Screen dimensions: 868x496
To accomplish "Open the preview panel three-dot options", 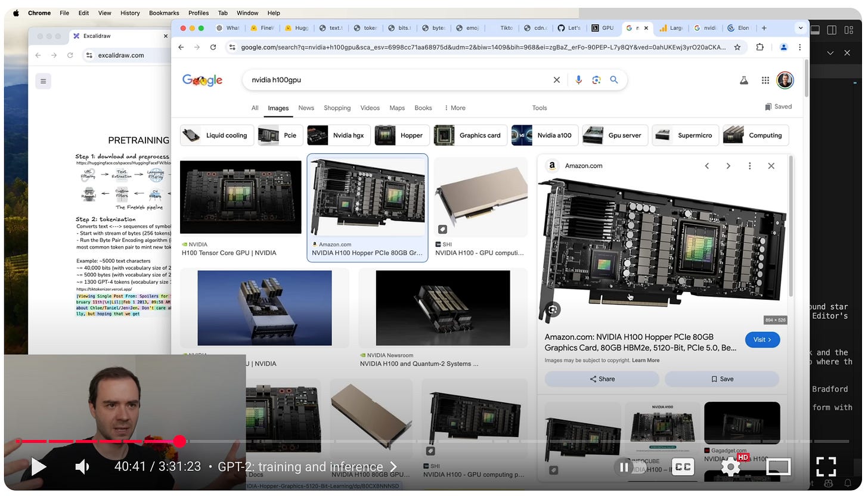I will 749,166.
